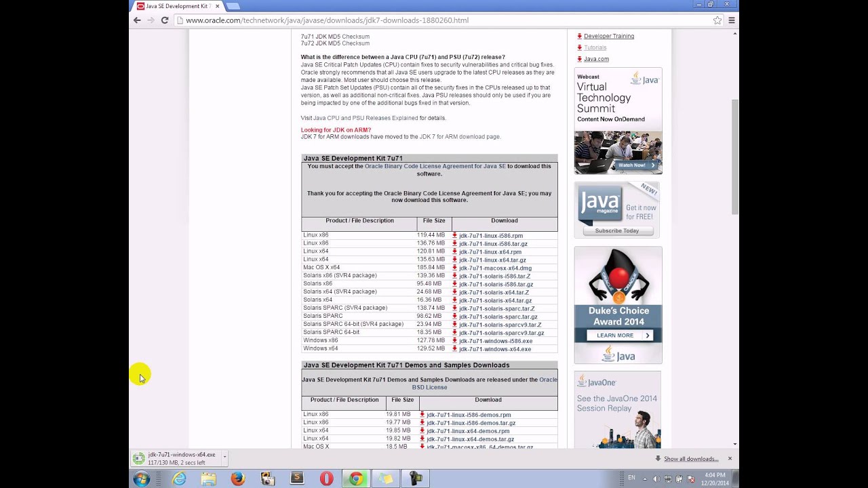
Task: Open Java.com sidebar link
Action: click(597, 59)
